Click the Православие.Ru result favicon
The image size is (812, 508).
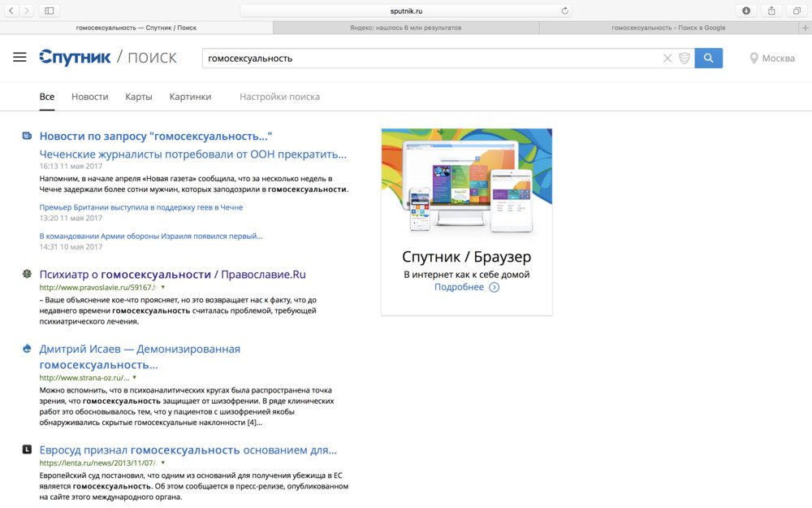pyautogui.click(x=27, y=274)
